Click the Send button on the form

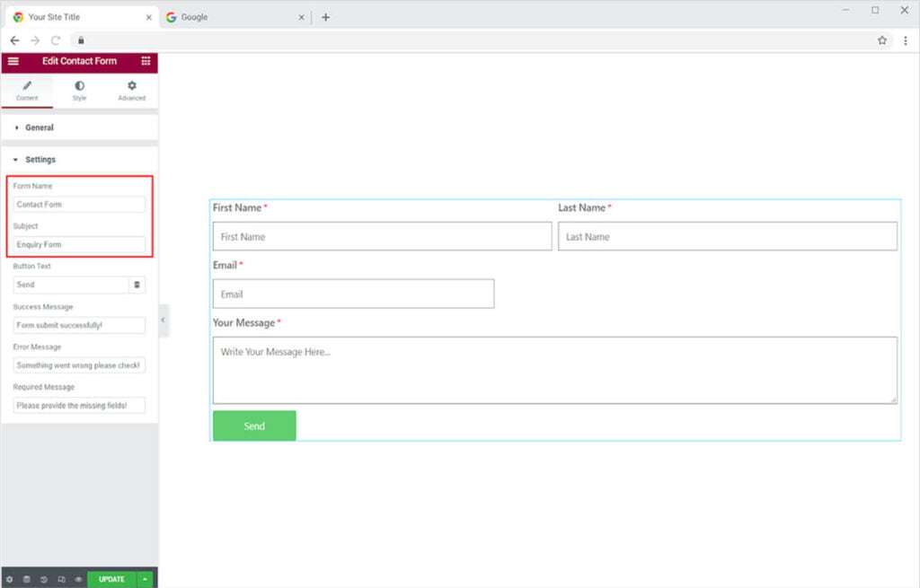[254, 426]
